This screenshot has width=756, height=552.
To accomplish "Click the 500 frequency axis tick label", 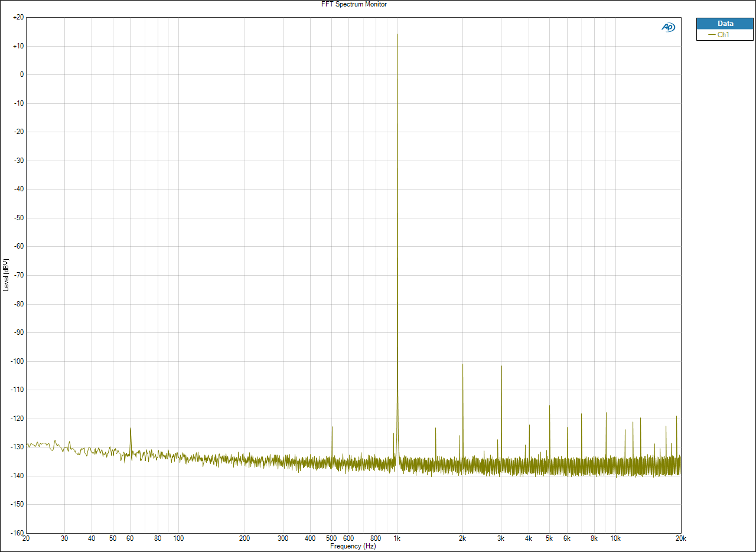I will (331, 538).
